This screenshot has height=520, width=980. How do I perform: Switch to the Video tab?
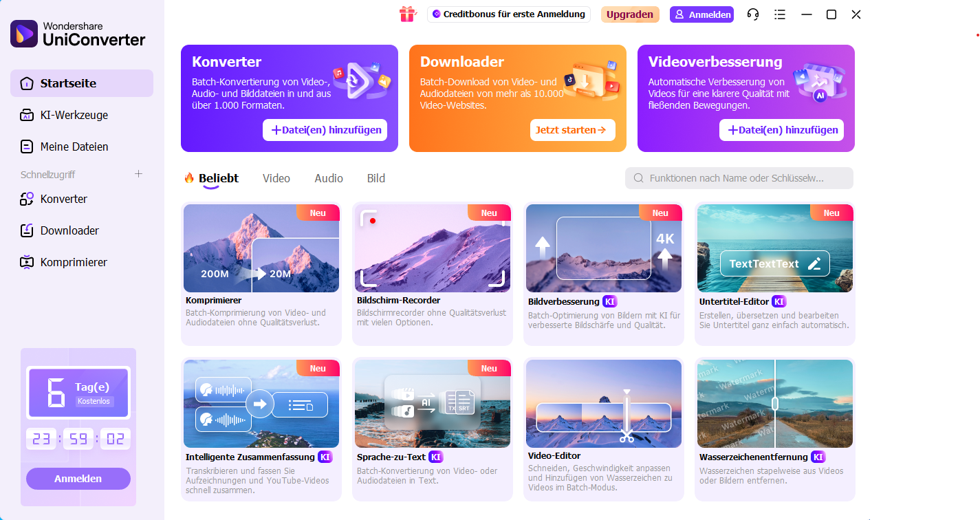(x=276, y=178)
